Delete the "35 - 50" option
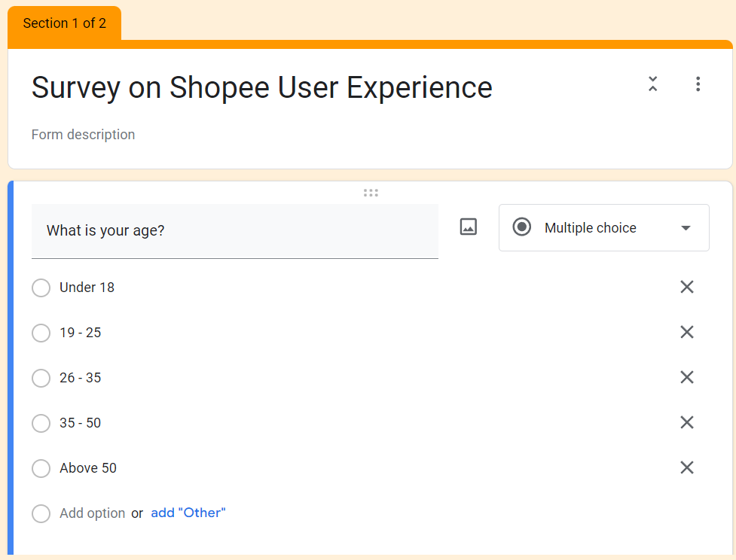 pos(687,422)
